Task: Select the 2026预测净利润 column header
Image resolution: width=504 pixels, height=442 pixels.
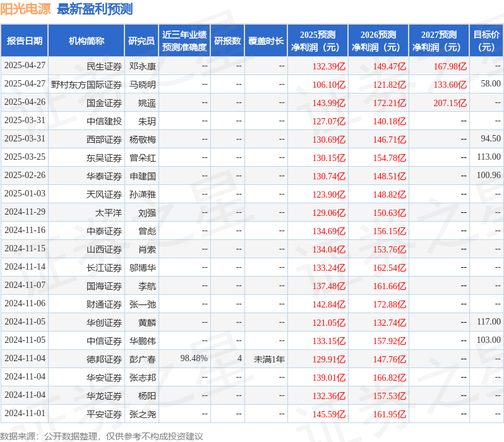Action: 378,41
